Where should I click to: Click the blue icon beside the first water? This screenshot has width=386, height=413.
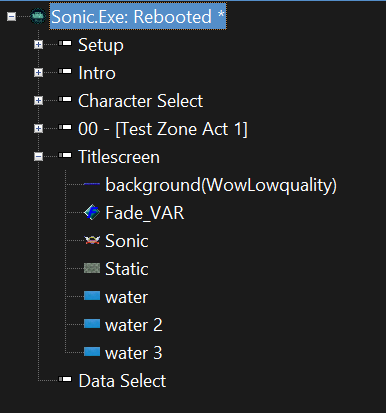92,296
